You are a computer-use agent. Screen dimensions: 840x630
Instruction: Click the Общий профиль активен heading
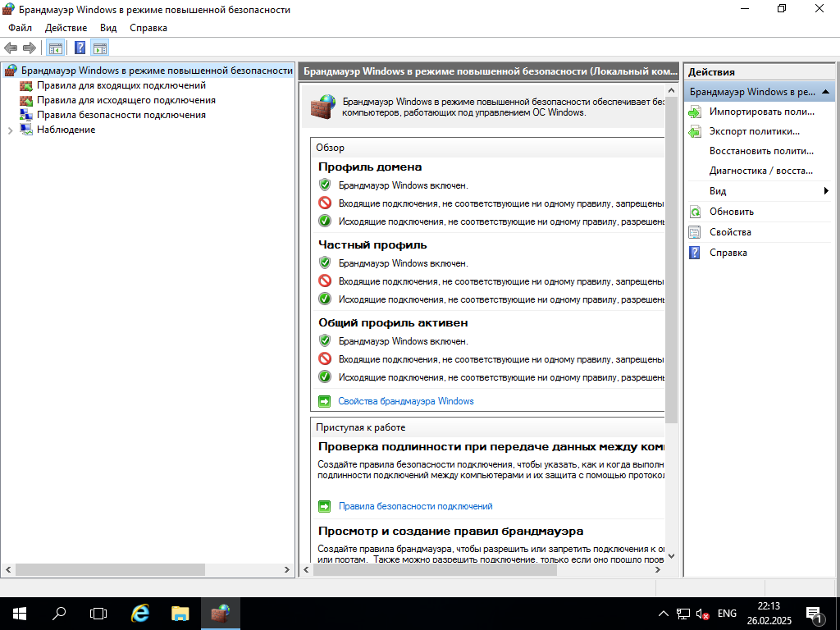coord(393,323)
